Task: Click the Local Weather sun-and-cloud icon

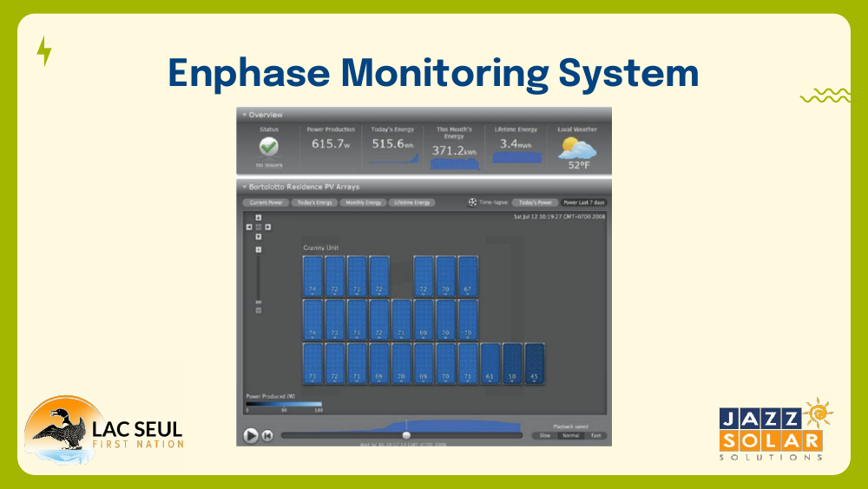Action: click(577, 149)
